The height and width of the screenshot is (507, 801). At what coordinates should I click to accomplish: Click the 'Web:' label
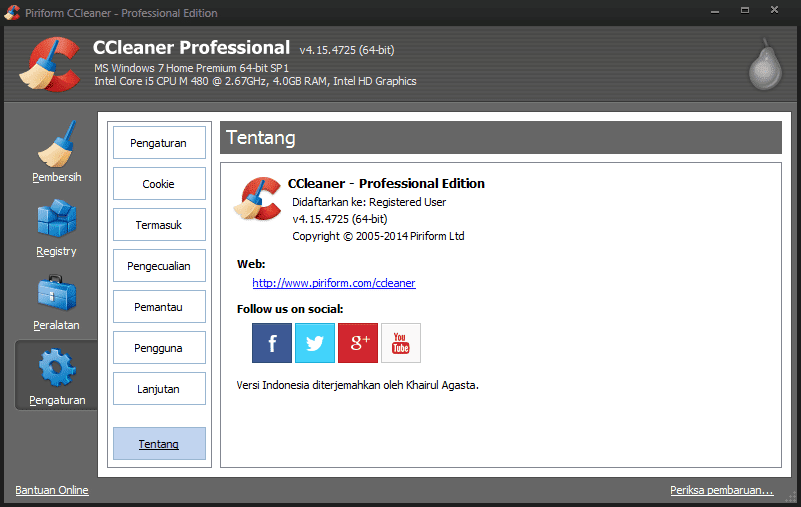251,264
